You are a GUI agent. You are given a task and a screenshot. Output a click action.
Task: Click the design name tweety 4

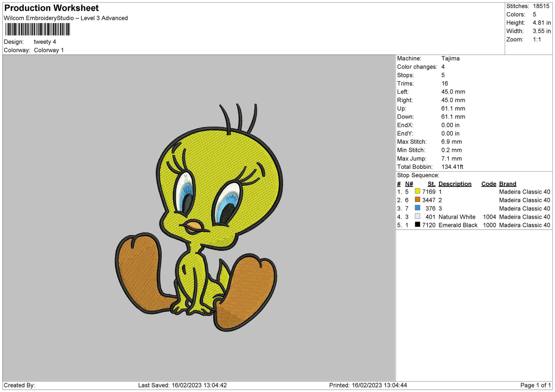pos(45,42)
